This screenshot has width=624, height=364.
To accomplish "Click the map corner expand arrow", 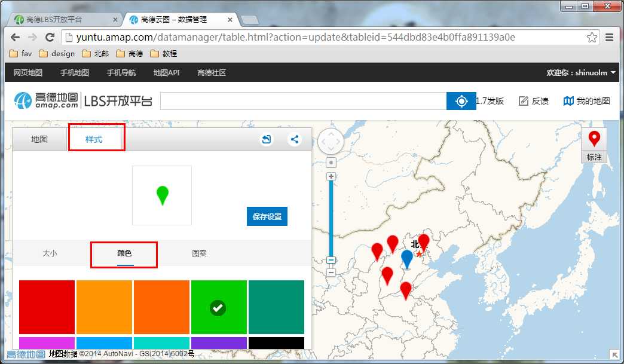I will pos(614,354).
